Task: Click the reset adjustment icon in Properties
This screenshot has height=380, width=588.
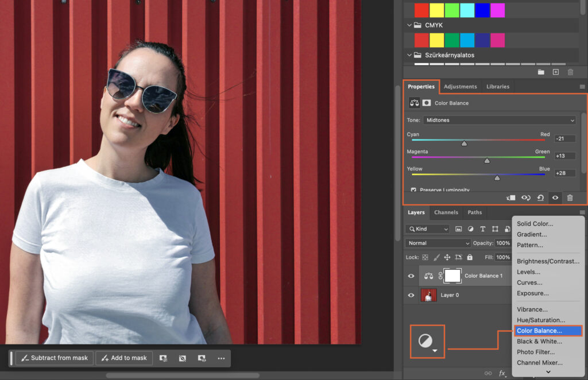Action: (540, 197)
